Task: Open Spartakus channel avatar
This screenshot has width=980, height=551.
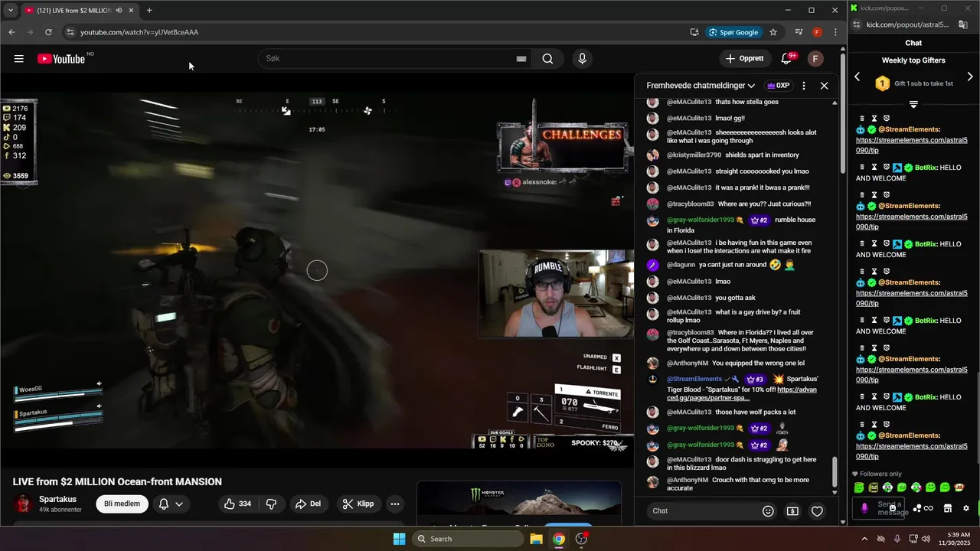Action: [24, 504]
